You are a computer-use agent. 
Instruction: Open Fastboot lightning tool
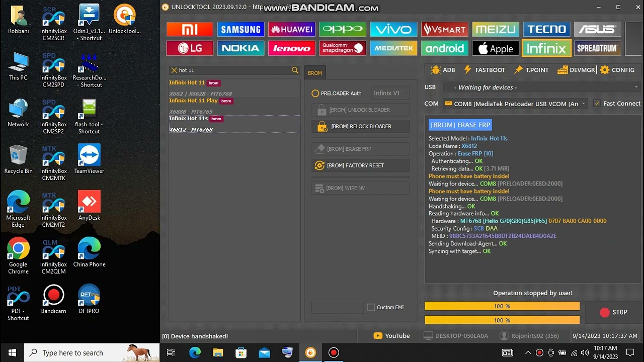click(485, 70)
